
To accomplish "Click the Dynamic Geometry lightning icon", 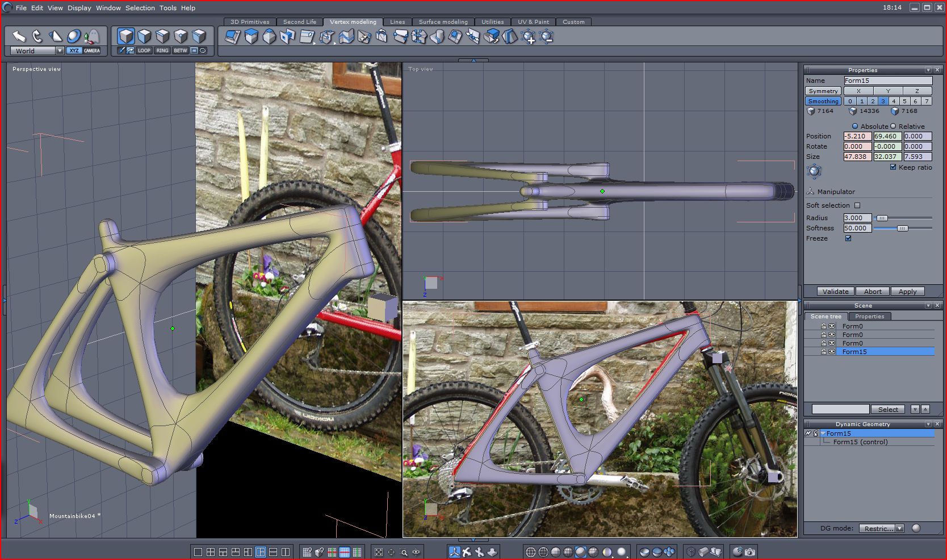I will click(x=808, y=433).
